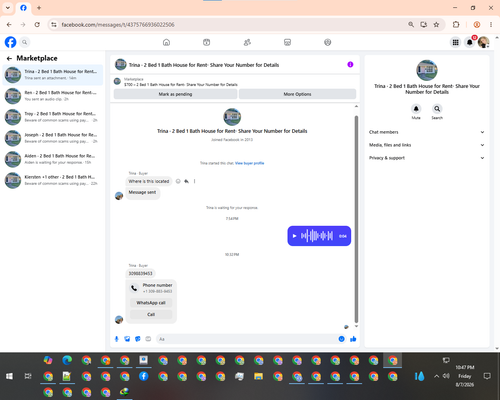The width and height of the screenshot is (500, 400).
Task: Go to Facebook Home icon
Action: click(x=166, y=42)
